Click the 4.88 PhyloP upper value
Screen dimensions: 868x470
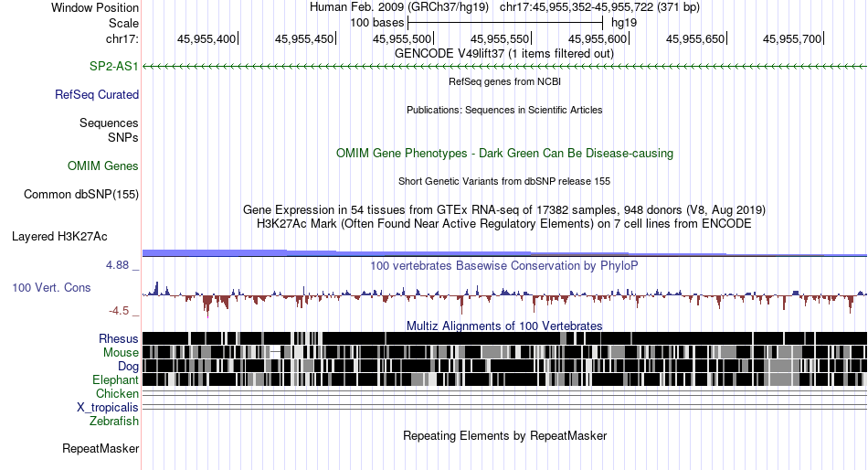click(117, 265)
